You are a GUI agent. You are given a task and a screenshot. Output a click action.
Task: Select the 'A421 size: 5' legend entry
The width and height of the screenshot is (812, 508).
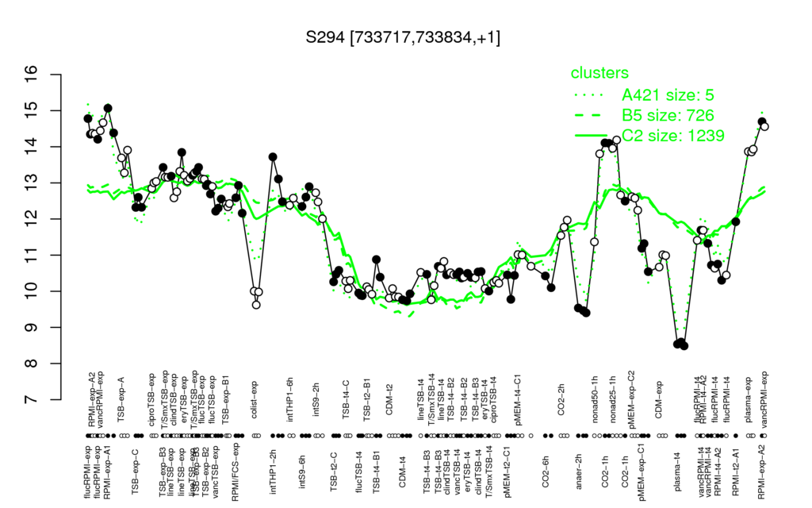(668, 95)
